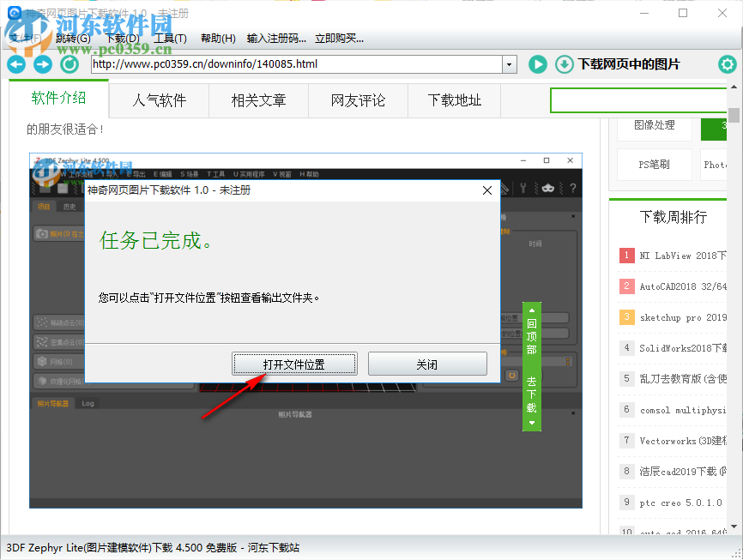
Task: Open the 帮助(H) menu
Action: [x=219, y=39]
